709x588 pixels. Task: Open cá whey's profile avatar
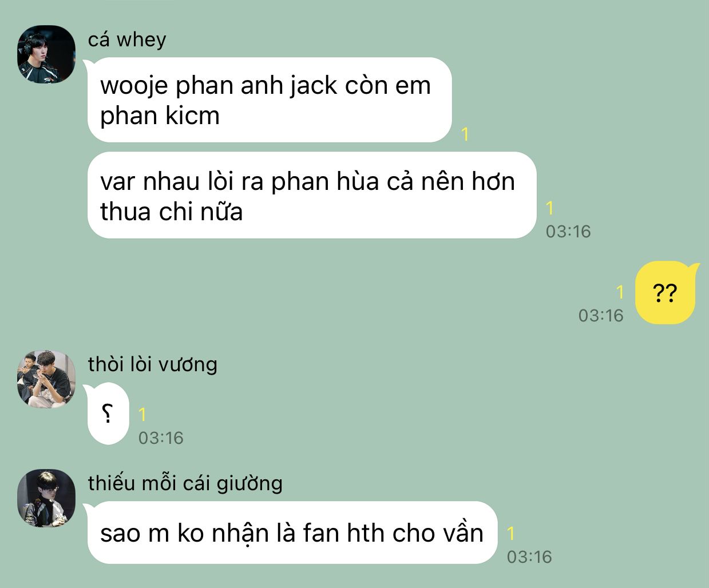(x=46, y=54)
